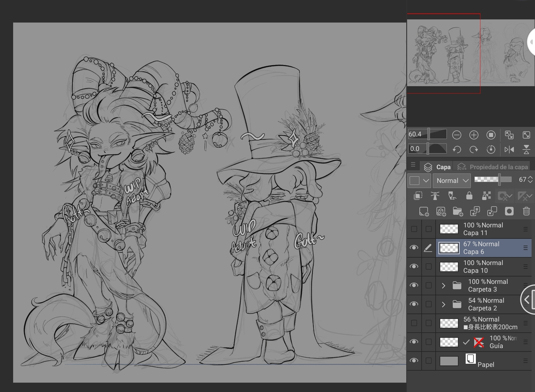Create new layer folder icon
The width and height of the screenshot is (535, 392).
(x=458, y=211)
